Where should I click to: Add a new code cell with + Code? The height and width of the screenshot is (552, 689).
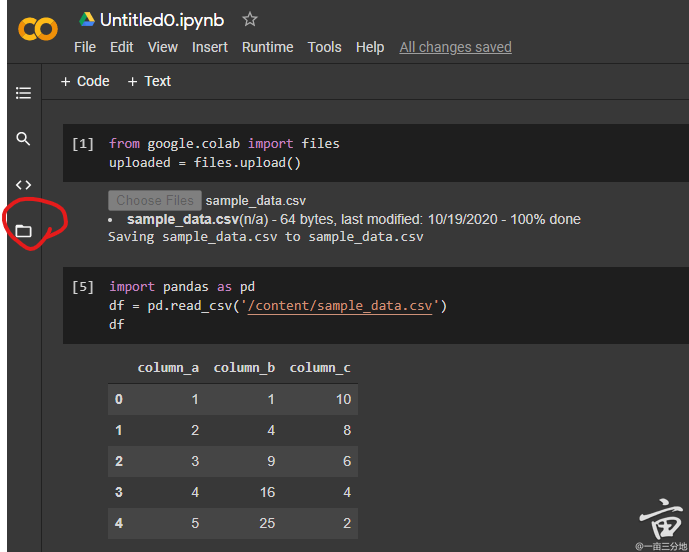85,81
